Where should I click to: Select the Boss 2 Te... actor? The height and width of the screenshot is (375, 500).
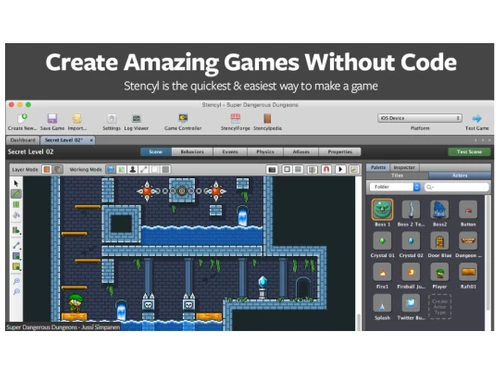point(411,209)
